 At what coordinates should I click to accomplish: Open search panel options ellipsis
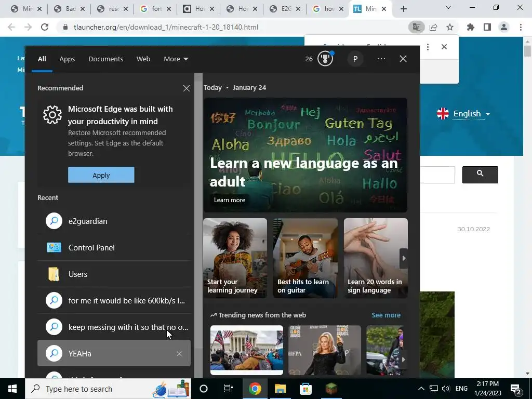(x=381, y=59)
